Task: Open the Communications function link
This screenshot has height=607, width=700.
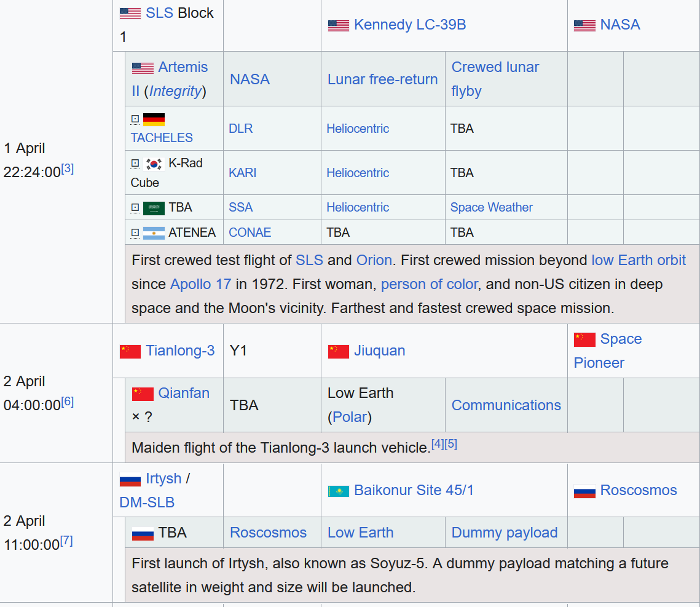Action: (x=506, y=405)
